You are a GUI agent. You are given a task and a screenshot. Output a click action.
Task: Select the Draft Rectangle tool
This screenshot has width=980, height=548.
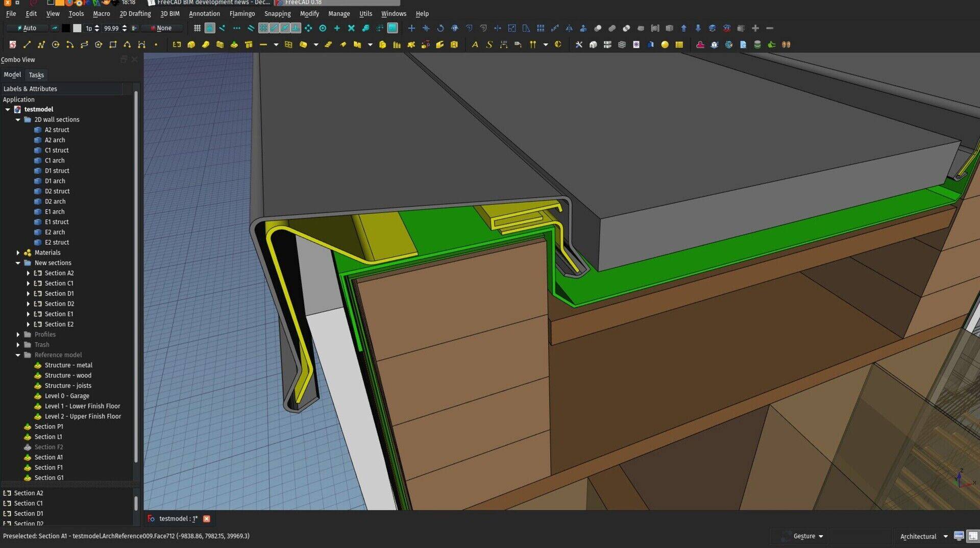pyautogui.click(x=113, y=44)
